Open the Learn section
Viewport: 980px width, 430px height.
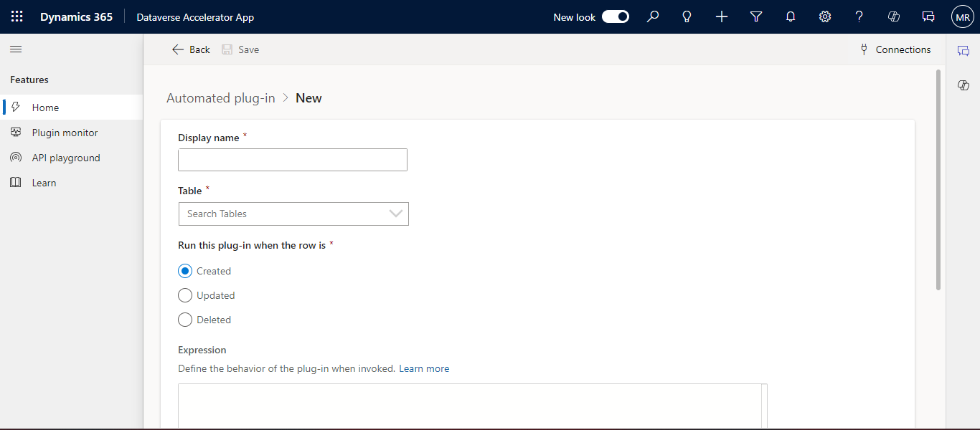(x=44, y=182)
